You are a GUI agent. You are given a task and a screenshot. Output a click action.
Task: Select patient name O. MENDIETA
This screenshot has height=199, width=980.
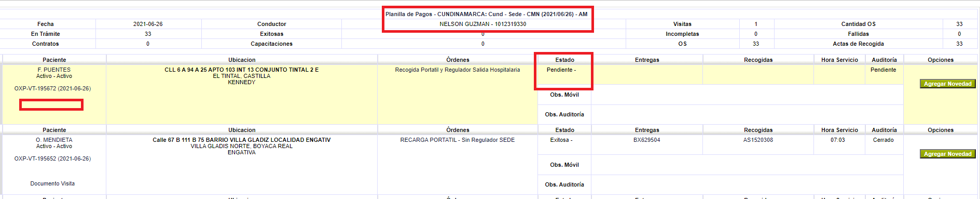[x=54, y=140]
